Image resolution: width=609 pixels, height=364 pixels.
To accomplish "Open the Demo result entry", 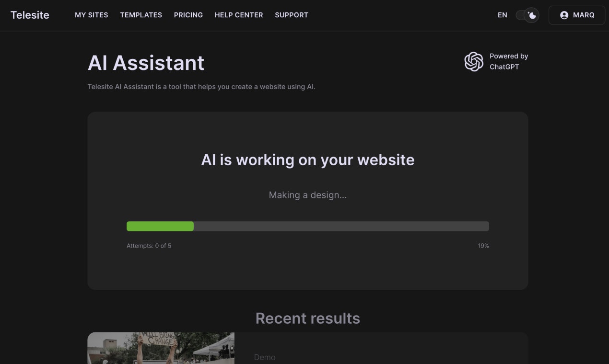I will [264, 357].
